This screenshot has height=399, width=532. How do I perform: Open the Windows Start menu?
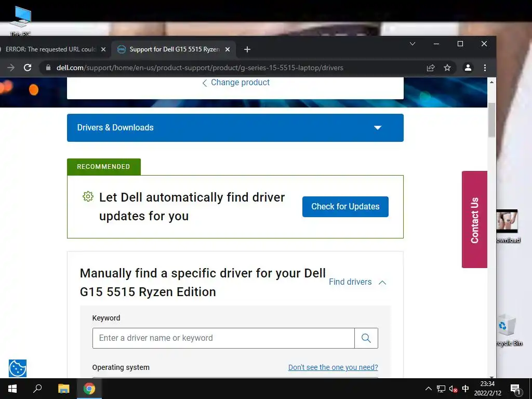[12, 389]
